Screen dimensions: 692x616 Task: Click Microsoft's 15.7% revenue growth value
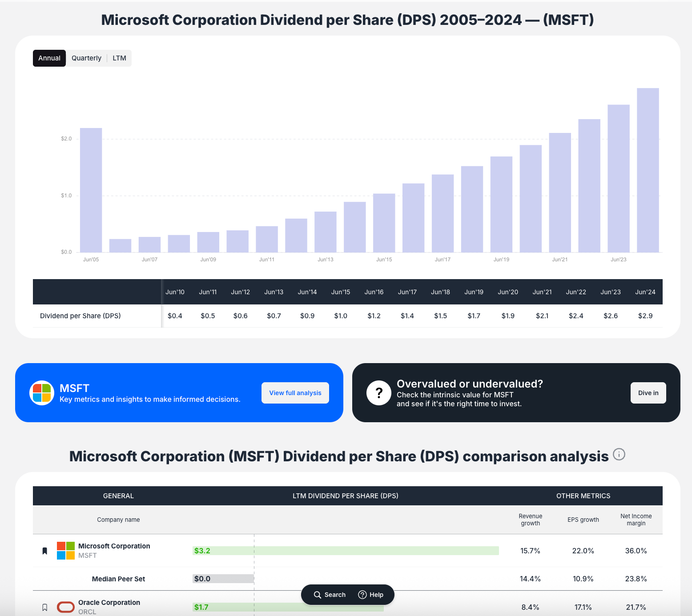click(x=530, y=551)
